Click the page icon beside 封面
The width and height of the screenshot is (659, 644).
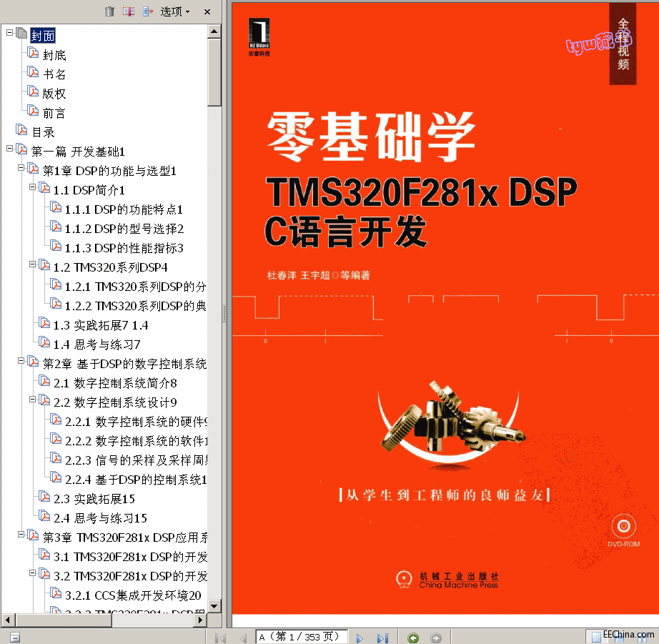click(21, 33)
